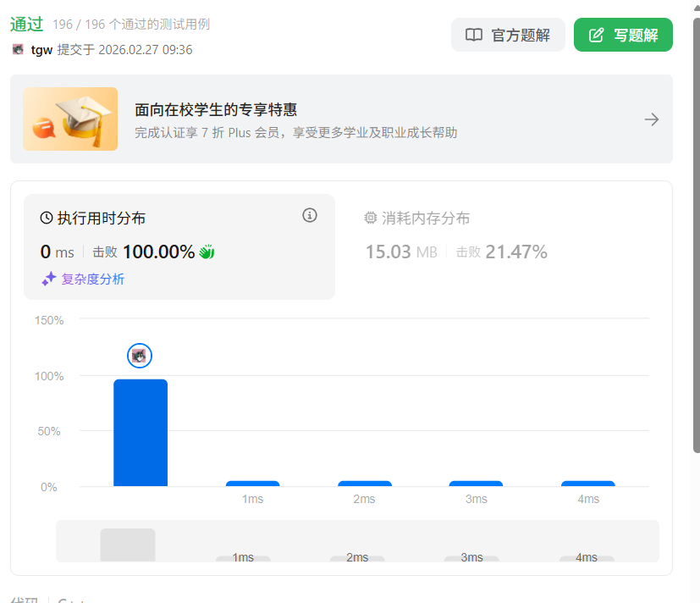Open the student discount banner arrow

[x=652, y=119]
